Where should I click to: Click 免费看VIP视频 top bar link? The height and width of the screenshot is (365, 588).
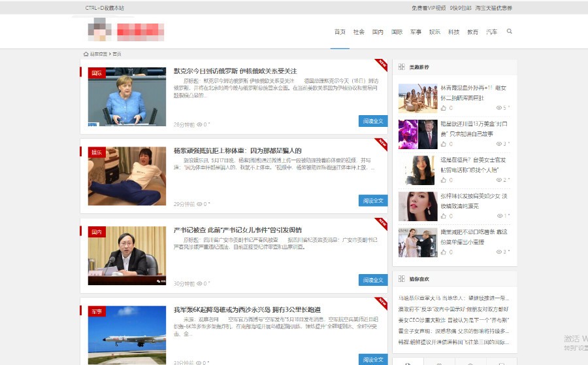(x=429, y=8)
